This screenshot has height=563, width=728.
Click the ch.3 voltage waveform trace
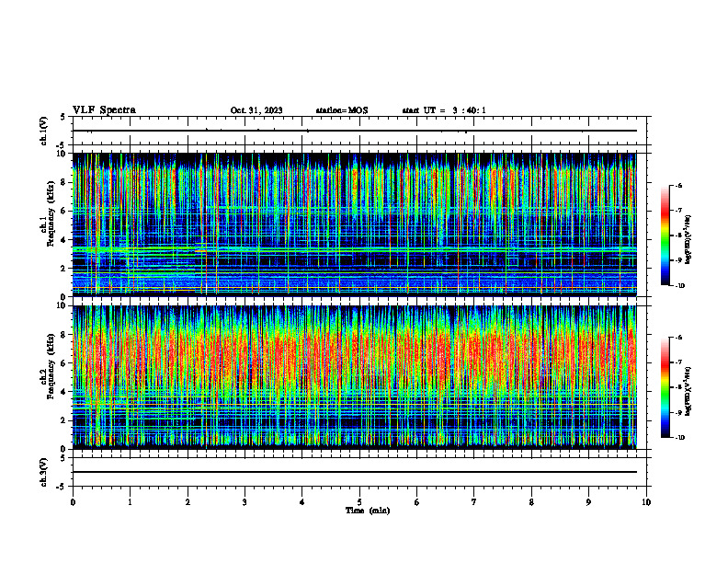(x=355, y=472)
